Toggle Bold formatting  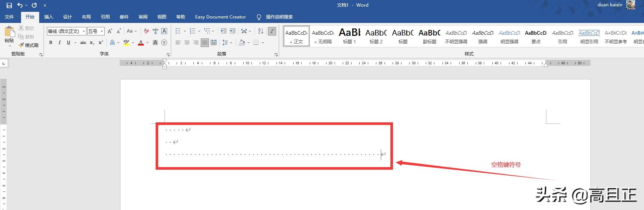51,43
